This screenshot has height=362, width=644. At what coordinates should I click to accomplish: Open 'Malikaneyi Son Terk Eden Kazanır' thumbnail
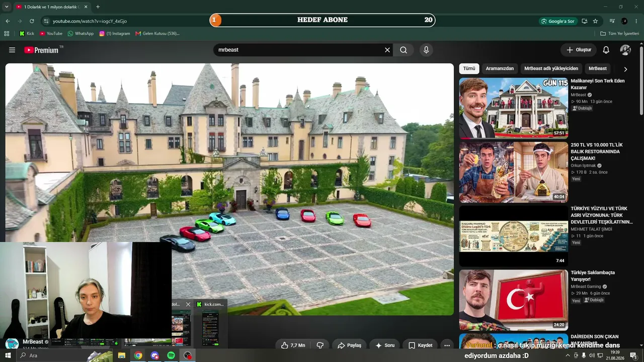coord(513,108)
